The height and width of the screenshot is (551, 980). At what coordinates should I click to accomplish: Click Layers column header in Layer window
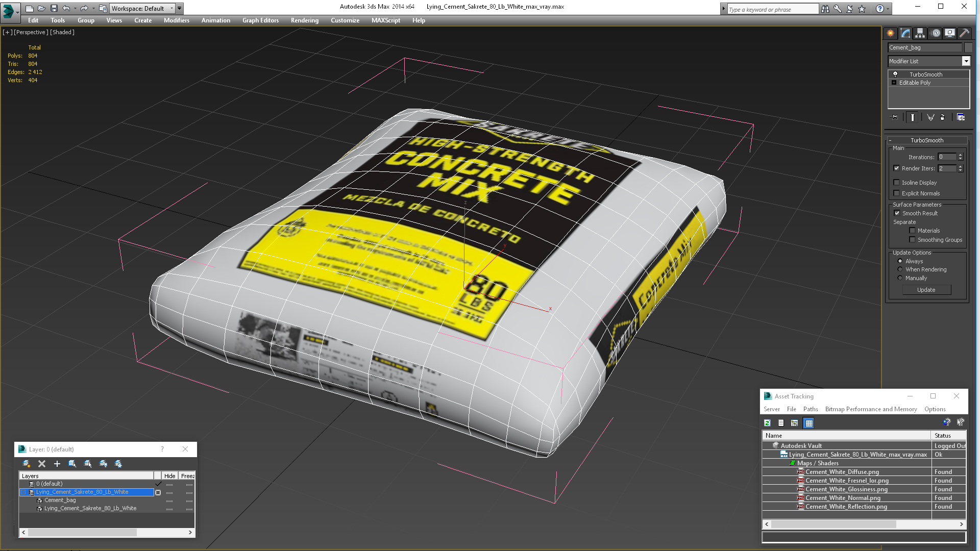click(x=86, y=476)
